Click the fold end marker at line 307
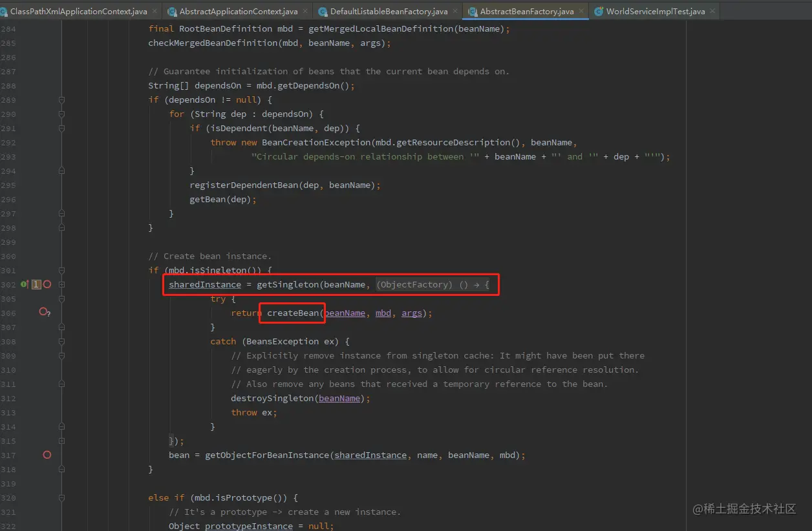The height and width of the screenshot is (531, 812). [x=61, y=327]
